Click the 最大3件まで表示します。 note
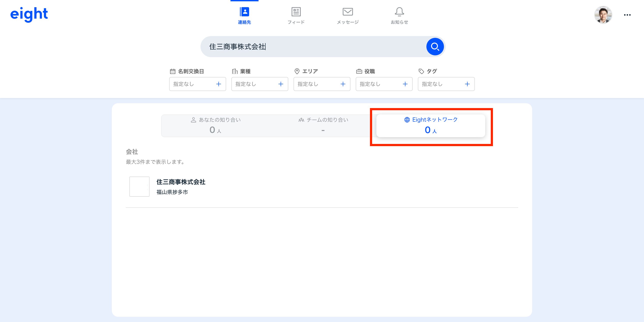The width and height of the screenshot is (644, 322). pyautogui.click(x=155, y=162)
